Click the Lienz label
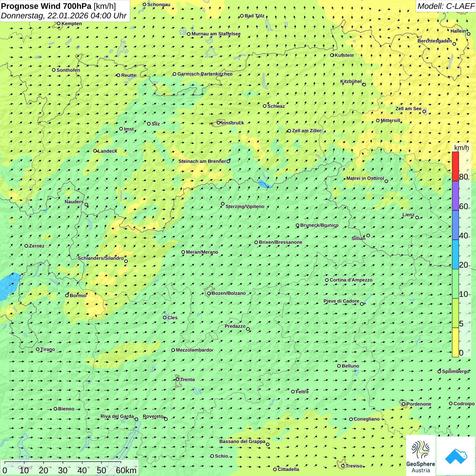The image size is (476, 476). click(408, 215)
